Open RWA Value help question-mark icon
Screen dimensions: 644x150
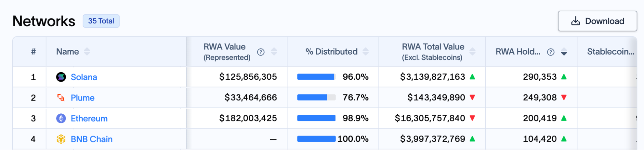coord(261,52)
